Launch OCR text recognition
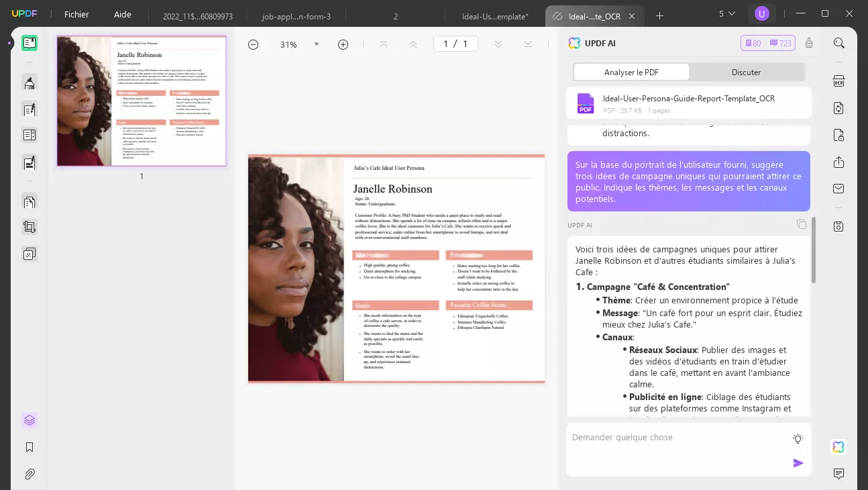The width and height of the screenshot is (868, 490). [x=838, y=81]
